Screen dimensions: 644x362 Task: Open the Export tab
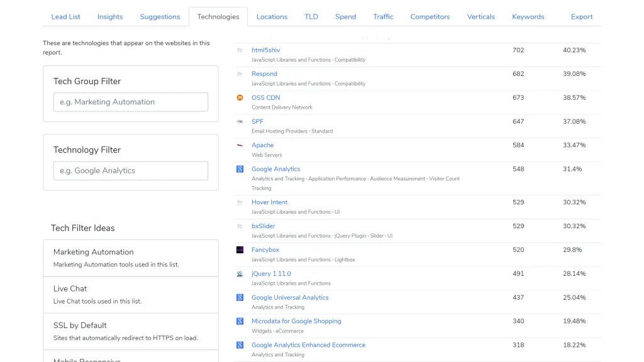coord(582,17)
